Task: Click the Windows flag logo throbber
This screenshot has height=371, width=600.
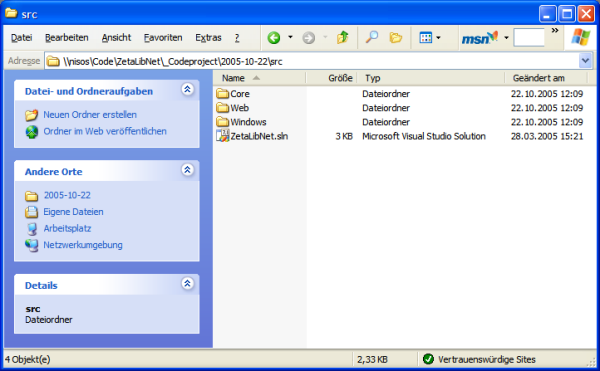Action: 581,37
